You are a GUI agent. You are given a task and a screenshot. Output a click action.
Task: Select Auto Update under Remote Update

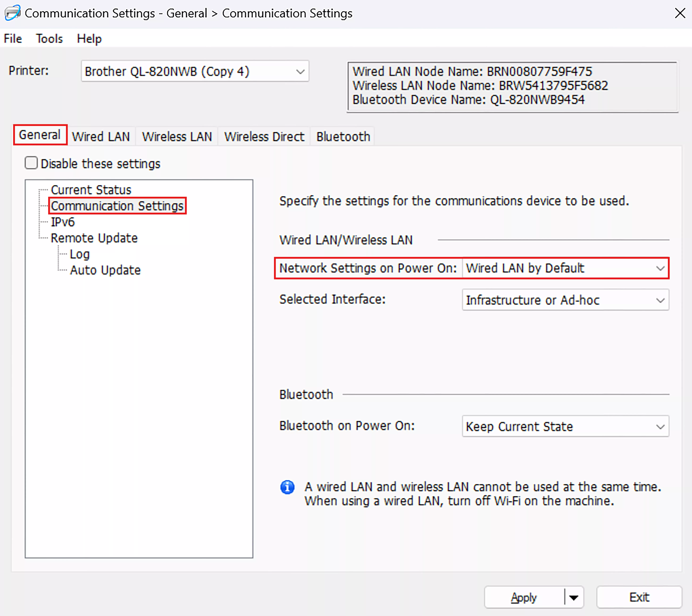click(105, 270)
